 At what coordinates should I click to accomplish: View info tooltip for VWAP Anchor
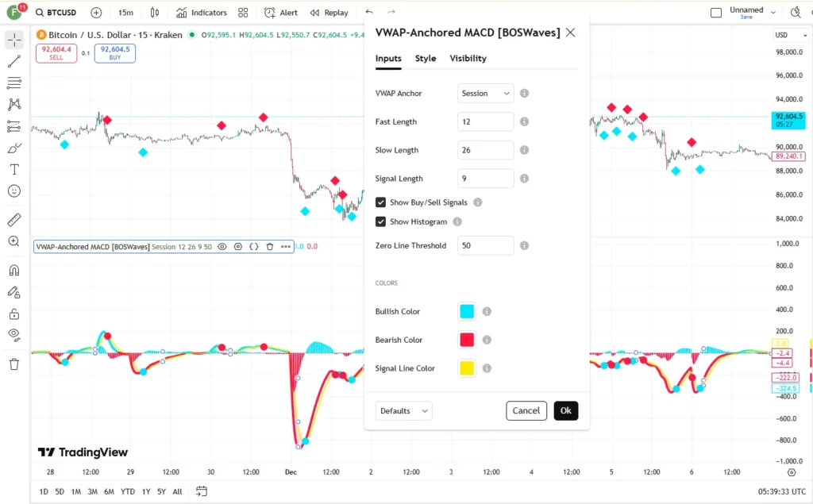click(524, 94)
